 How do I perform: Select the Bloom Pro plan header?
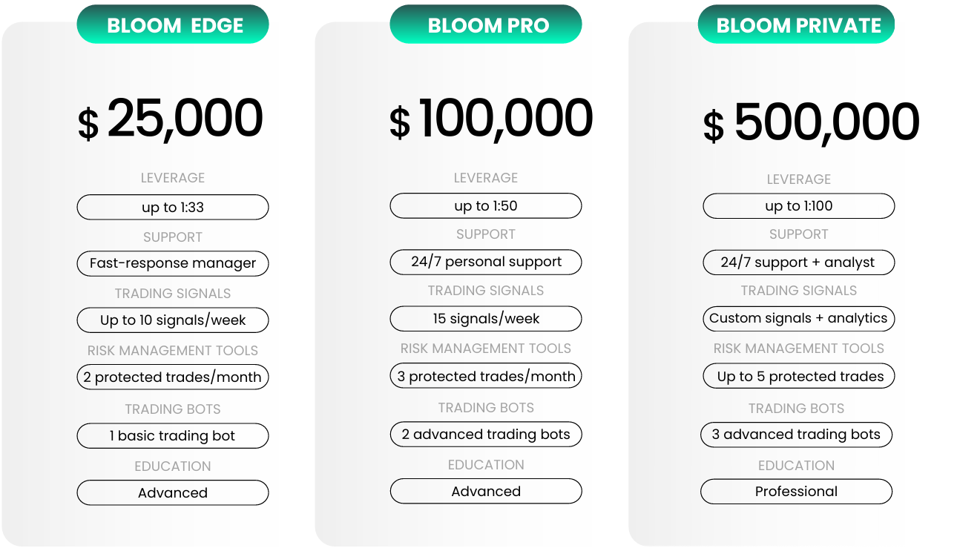coord(486,25)
